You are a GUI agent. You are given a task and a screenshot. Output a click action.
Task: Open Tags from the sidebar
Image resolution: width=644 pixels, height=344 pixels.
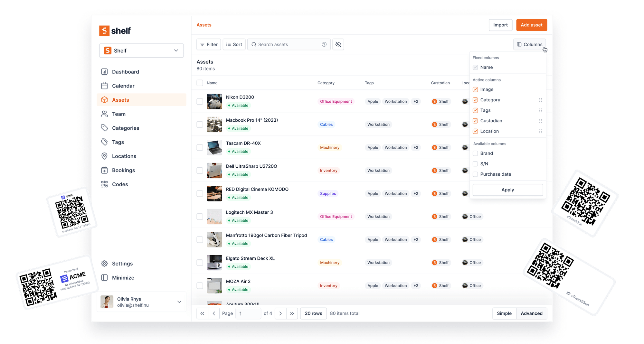click(x=141, y=142)
